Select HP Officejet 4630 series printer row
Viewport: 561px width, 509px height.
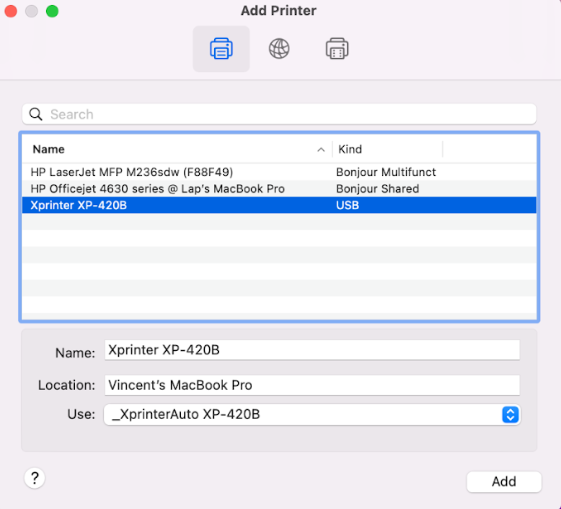tap(279, 189)
